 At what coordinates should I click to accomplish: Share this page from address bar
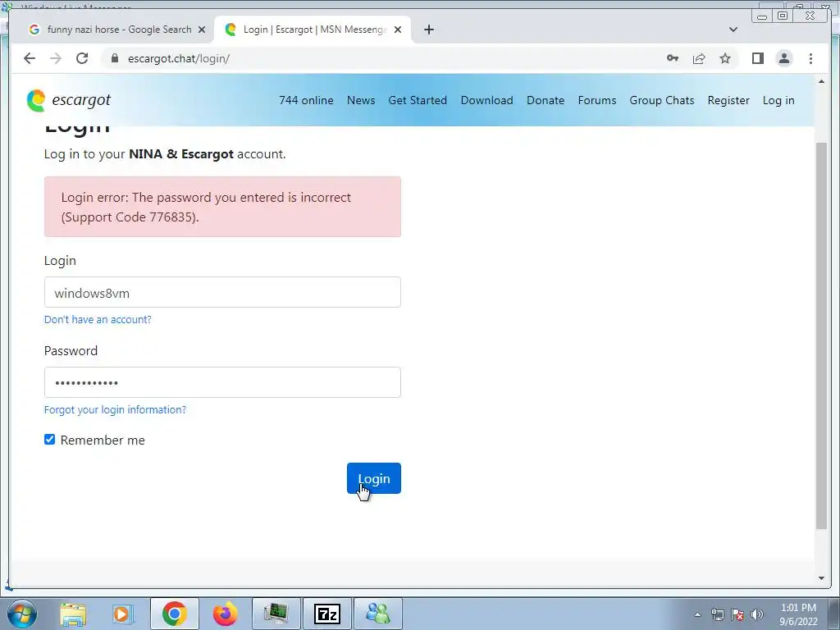click(699, 58)
